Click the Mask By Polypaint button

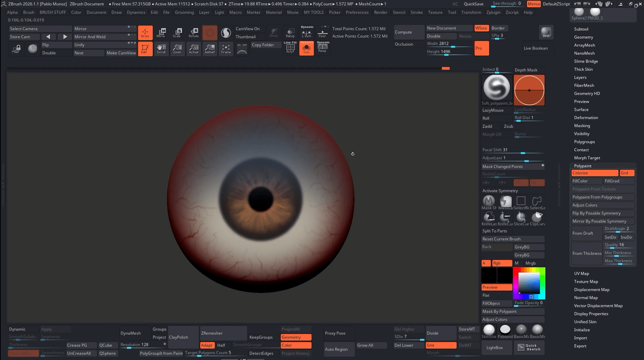pos(513,312)
